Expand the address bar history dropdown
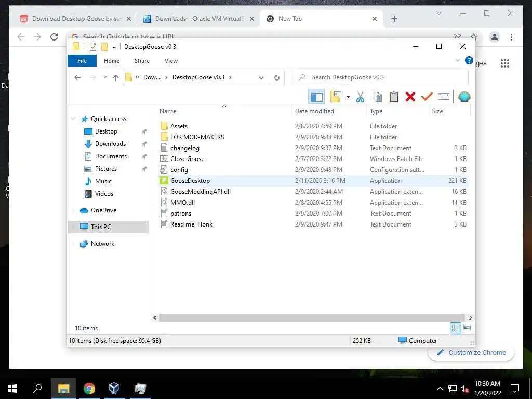 tap(261, 78)
